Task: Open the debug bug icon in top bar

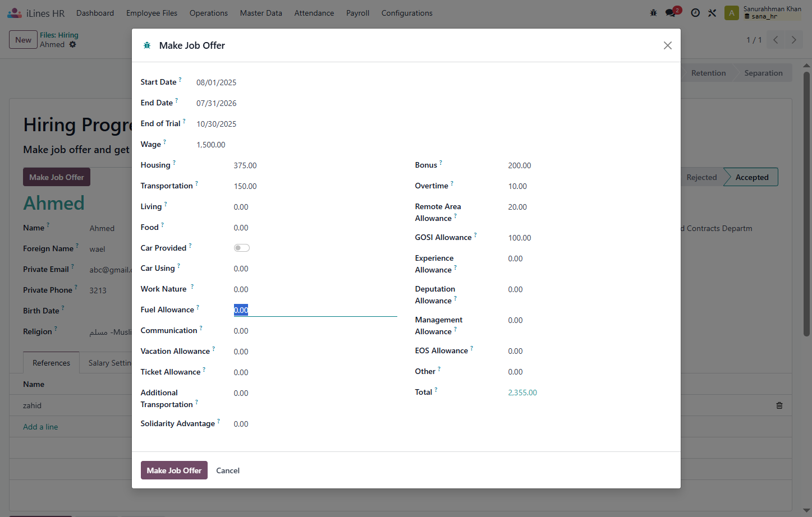Action: [653, 13]
